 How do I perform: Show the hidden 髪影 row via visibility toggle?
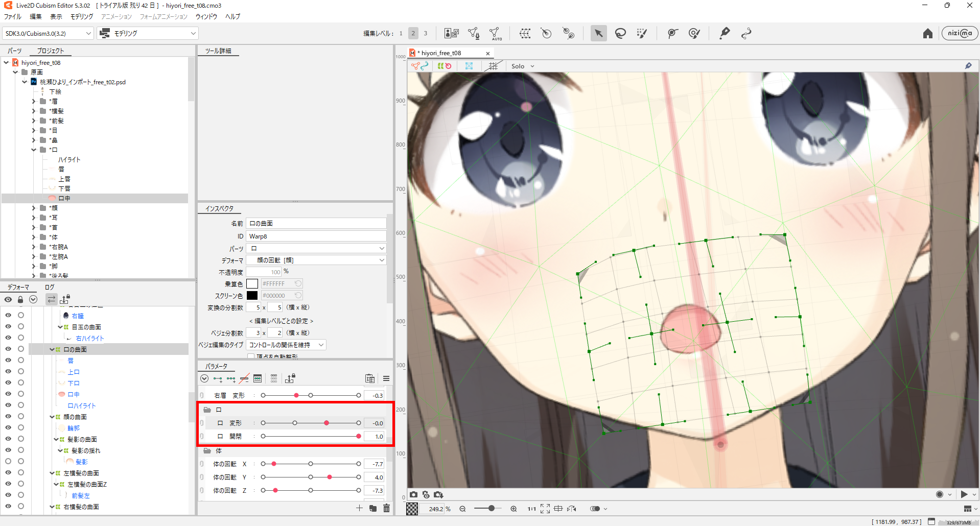tap(8, 461)
